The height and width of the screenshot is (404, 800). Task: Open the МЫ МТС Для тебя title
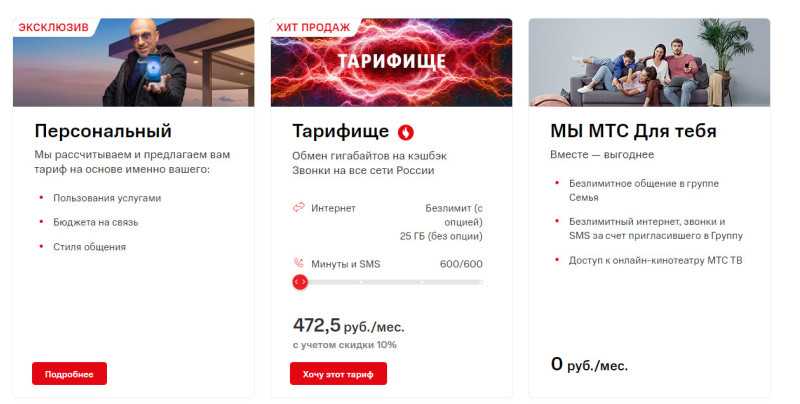[x=633, y=131]
